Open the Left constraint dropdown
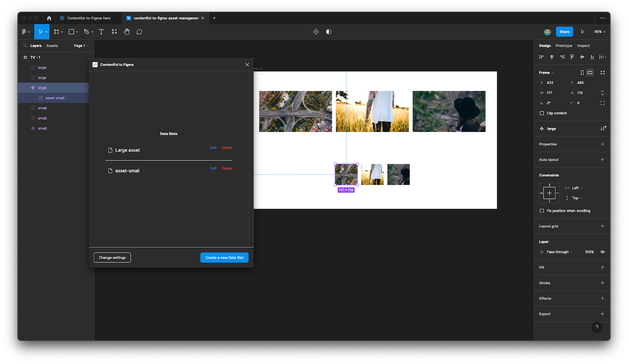This screenshot has height=364, width=628. pos(575,188)
